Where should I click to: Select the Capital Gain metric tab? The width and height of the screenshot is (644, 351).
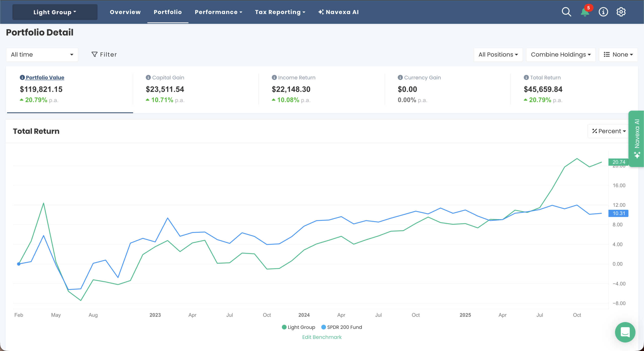click(x=196, y=89)
